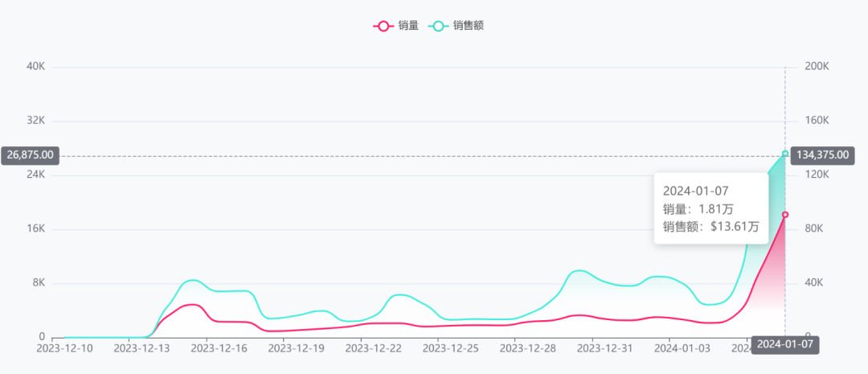
Task: Click the 2023-12-22 date on x-axis
Action: 373,348
